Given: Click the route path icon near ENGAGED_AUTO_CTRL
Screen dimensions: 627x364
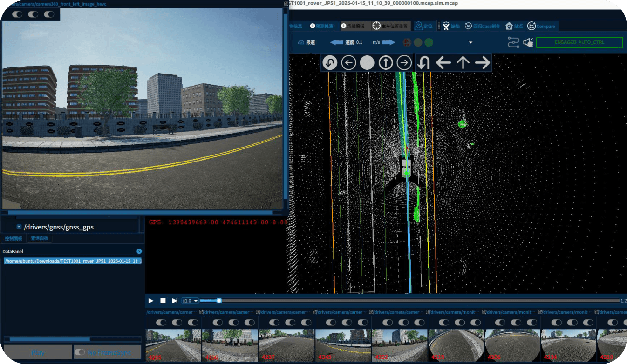Looking at the screenshot, I should pos(513,42).
